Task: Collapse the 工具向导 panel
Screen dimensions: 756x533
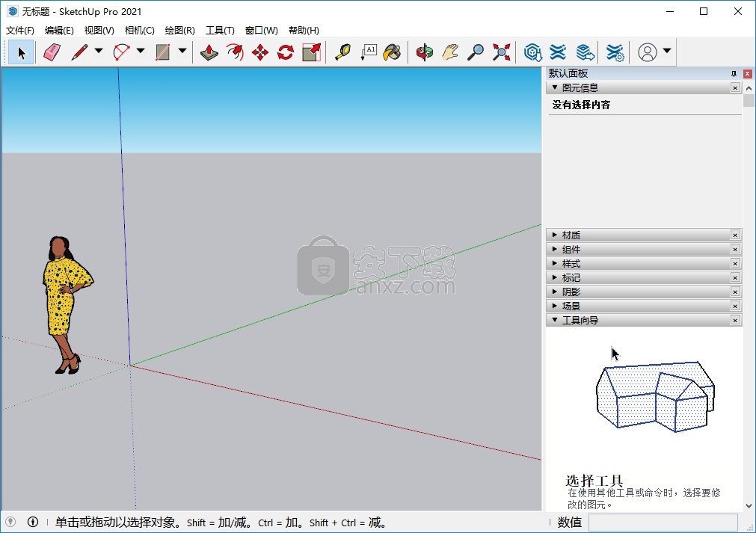Action: (554, 319)
